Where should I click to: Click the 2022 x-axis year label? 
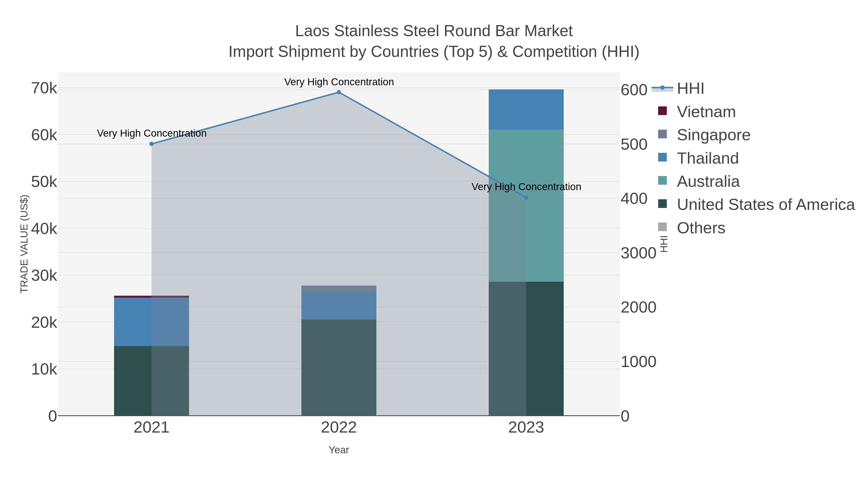pyautogui.click(x=339, y=428)
